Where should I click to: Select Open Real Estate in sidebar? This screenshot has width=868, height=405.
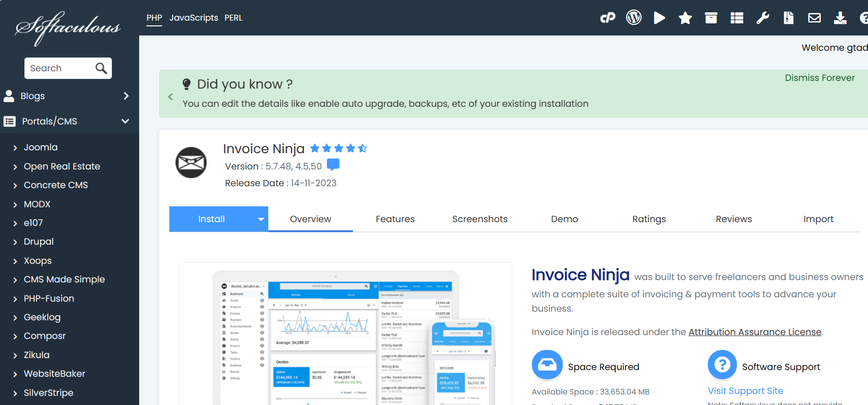pos(62,167)
